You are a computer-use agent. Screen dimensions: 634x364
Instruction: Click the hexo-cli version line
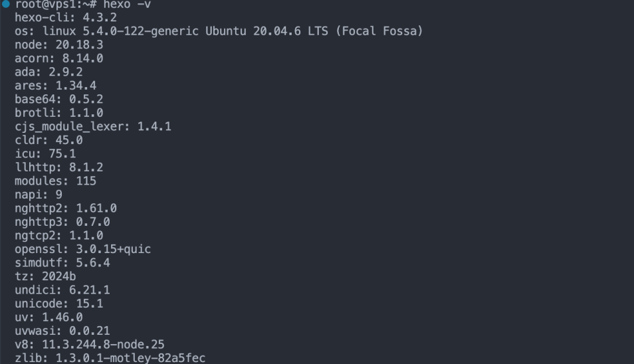pyautogui.click(x=66, y=17)
